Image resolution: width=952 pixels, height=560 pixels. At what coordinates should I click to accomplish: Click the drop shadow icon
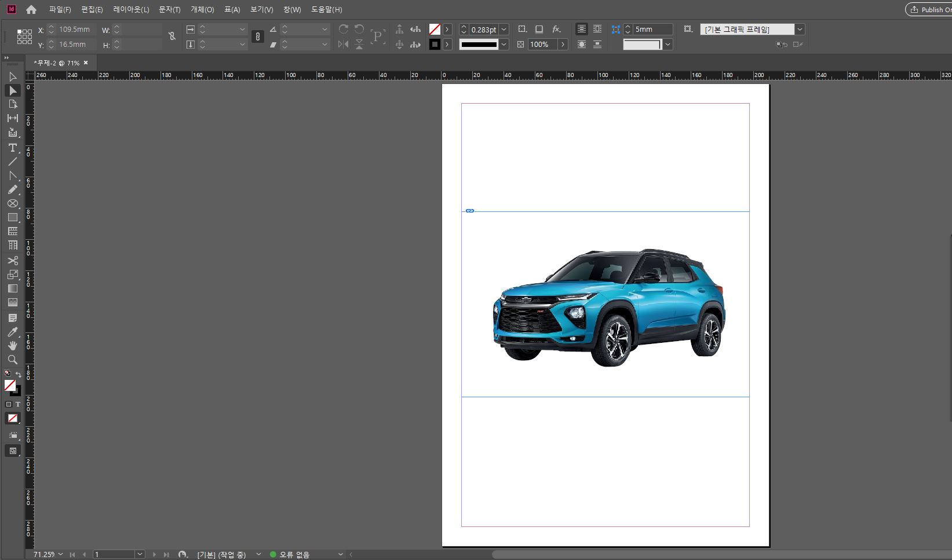539,29
